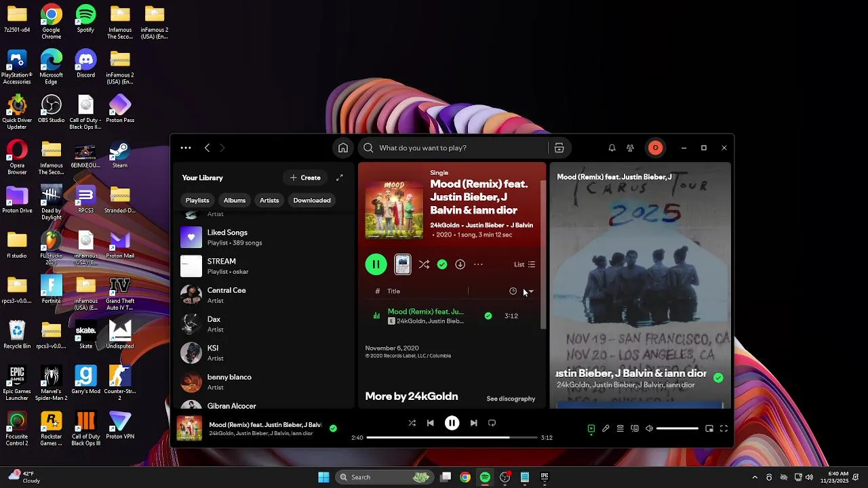
Task: Click the Windows taskbar Search box
Action: click(x=384, y=477)
